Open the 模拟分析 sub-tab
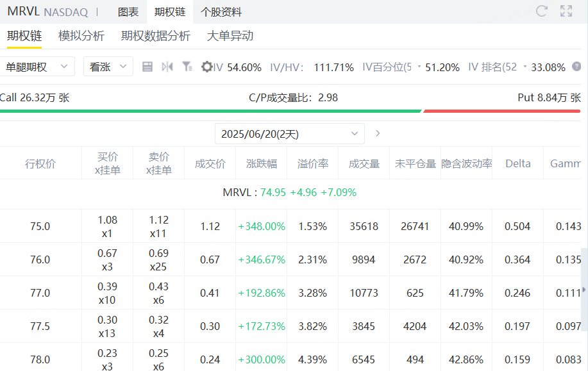 click(81, 36)
